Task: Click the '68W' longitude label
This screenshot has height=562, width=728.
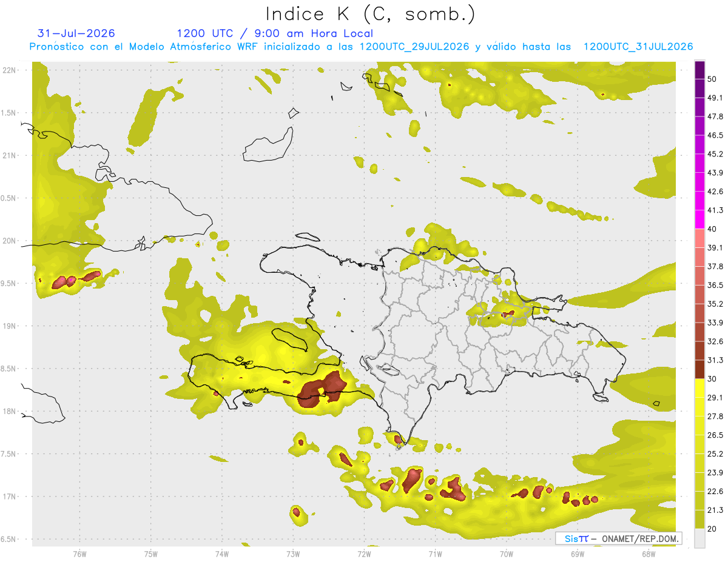Action: [649, 554]
